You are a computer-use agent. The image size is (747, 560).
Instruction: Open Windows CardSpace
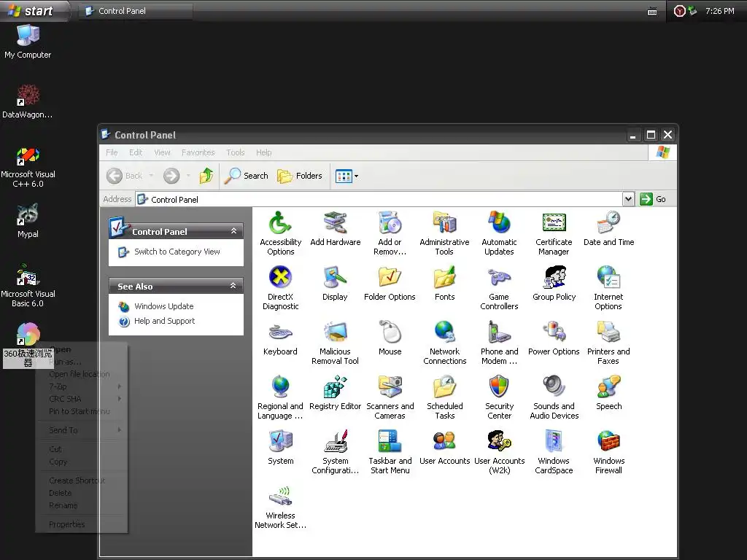click(554, 452)
